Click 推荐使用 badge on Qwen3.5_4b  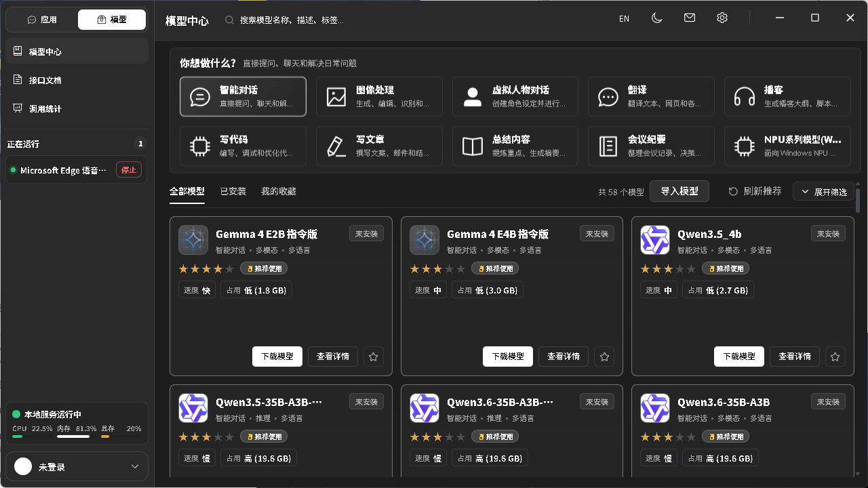pyautogui.click(x=726, y=268)
